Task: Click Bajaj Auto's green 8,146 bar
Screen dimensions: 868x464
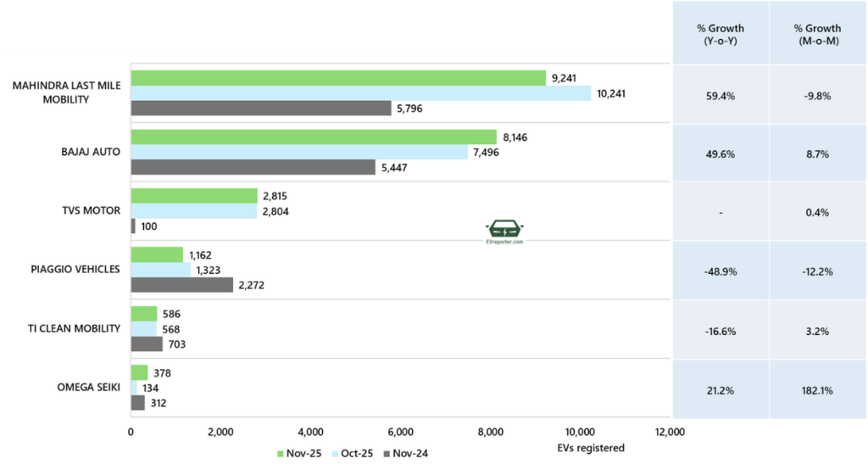Action: (x=313, y=137)
